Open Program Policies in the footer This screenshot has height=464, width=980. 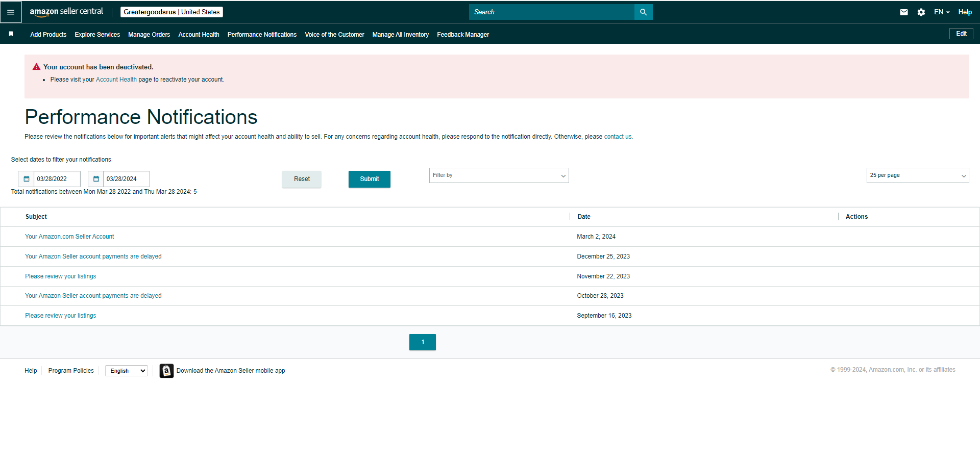coord(71,371)
